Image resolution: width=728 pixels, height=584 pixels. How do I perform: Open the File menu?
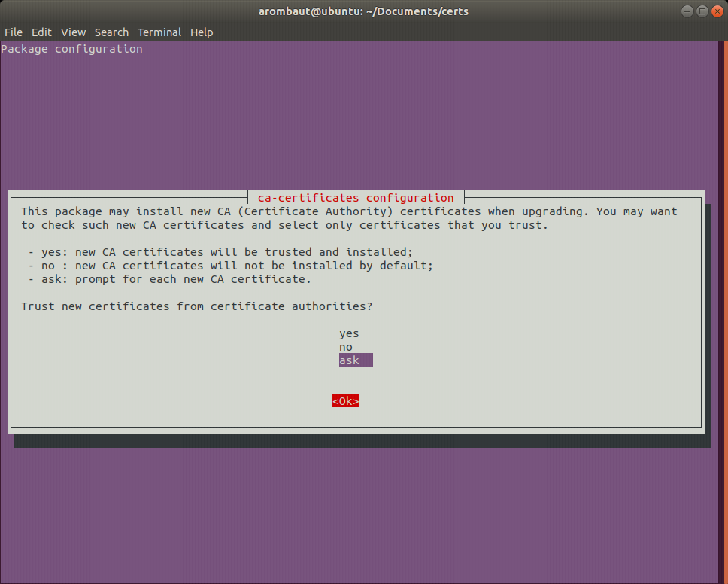[x=14, y=32]
